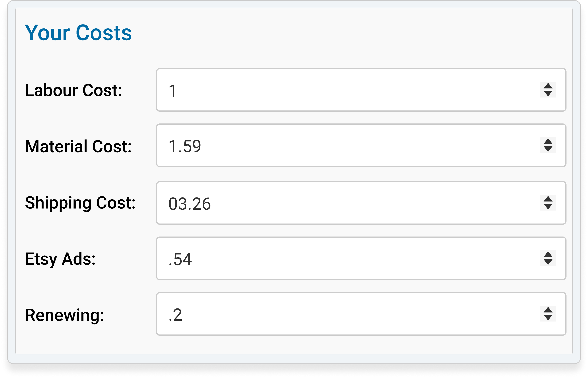Increase Etsy Ads value with up arrow
This screenshot has height=378, width=588.
click(548, 254)
